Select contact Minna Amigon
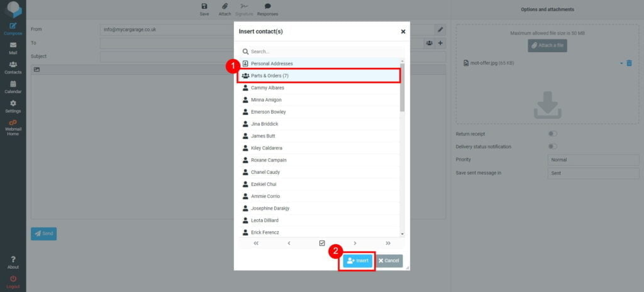The height and width of the screenshot is (292, 644). 319,100
